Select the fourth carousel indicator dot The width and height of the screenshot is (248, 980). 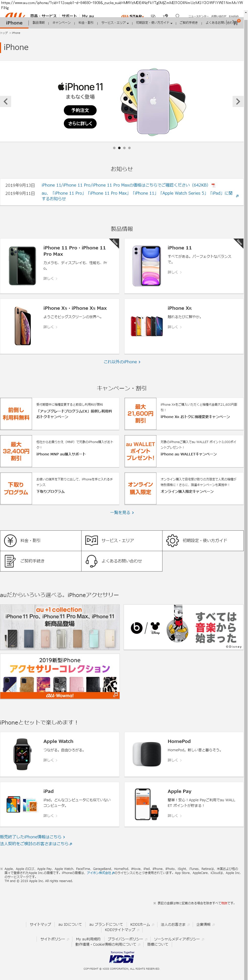129,148
